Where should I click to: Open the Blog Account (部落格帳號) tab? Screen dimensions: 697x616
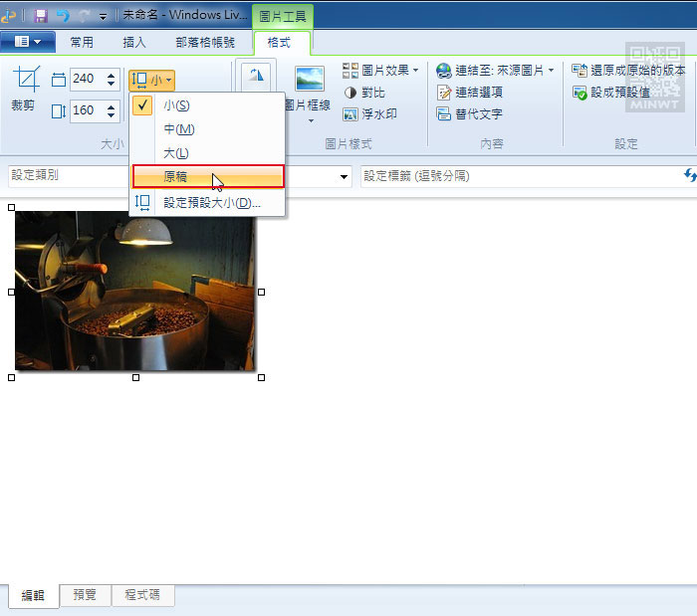[x=205, y=42]
